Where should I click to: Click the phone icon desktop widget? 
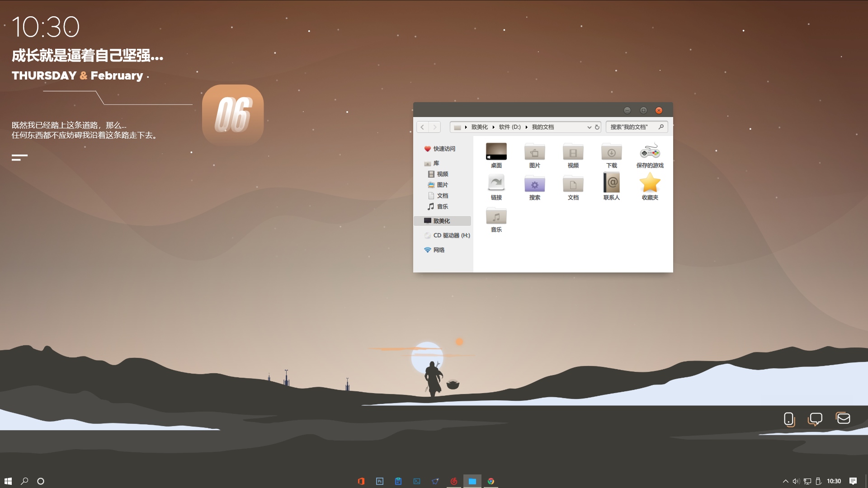tap(789, 419)
